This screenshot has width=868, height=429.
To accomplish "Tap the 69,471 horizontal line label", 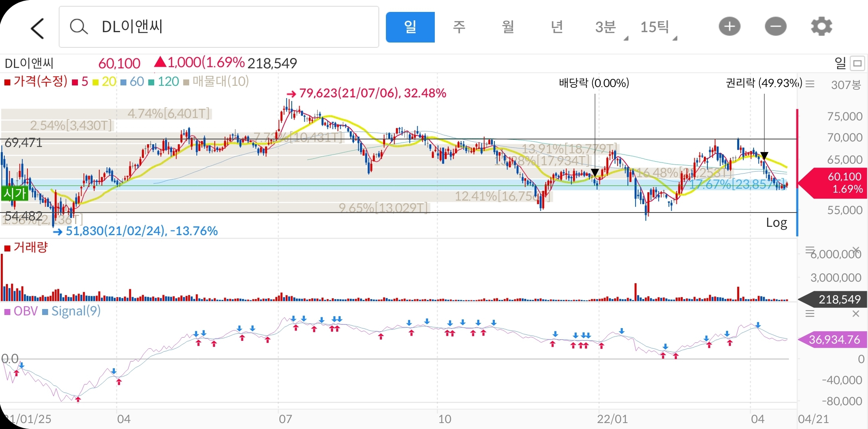I will pos(23,143).
